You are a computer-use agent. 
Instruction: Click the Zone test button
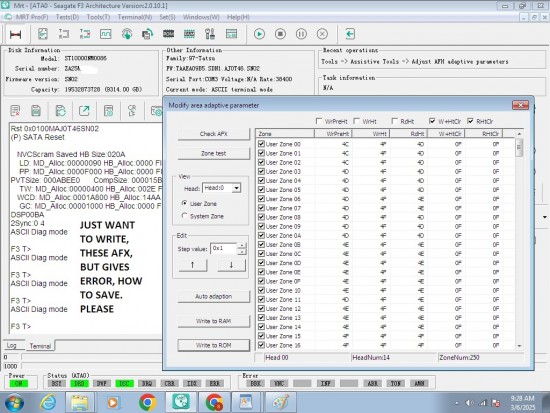(214, 153)
